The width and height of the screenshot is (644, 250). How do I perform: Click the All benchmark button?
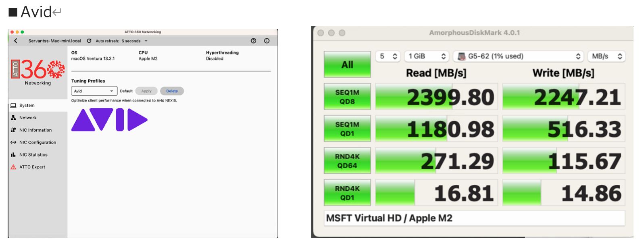click(x=347, y=65)
